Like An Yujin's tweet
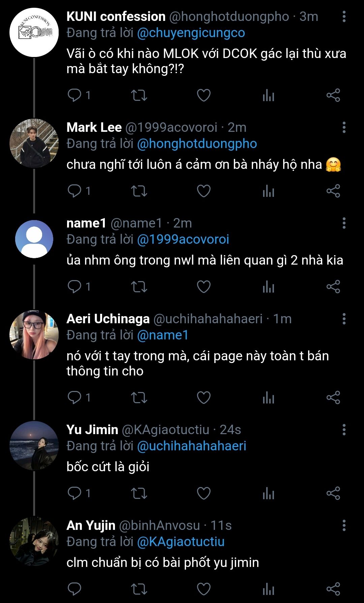This screenshot has height=603, width=364. [x=204, y=589]
